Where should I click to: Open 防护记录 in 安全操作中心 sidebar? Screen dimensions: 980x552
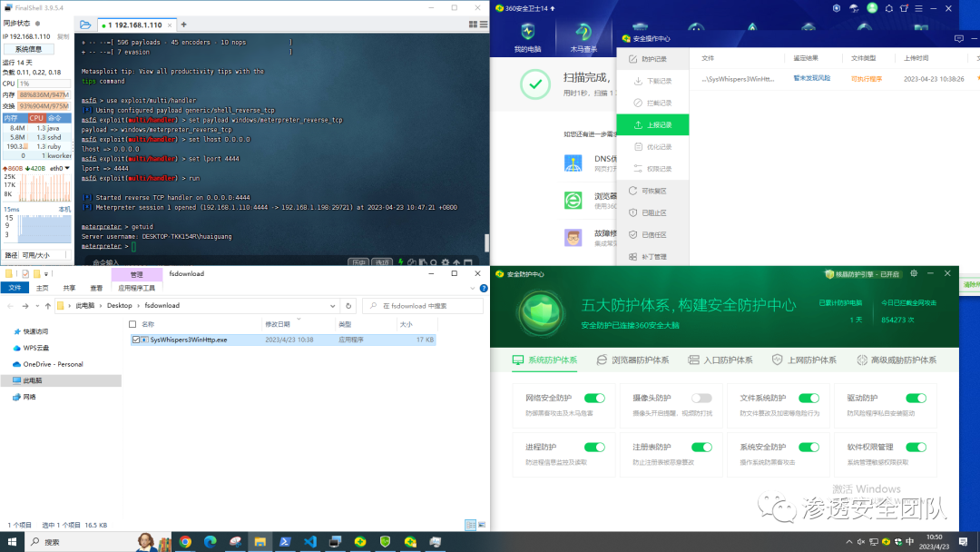pos(653,59)
